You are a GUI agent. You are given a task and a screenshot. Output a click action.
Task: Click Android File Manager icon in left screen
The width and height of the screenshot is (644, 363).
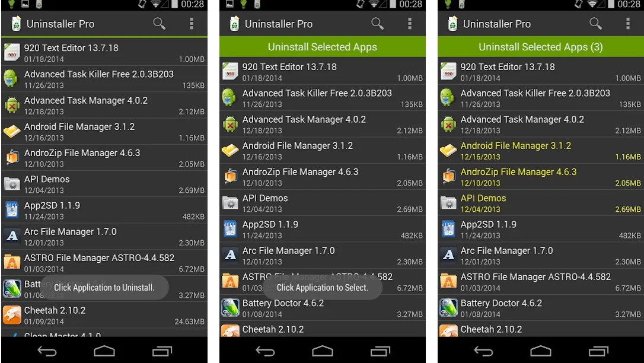[12, 132]
